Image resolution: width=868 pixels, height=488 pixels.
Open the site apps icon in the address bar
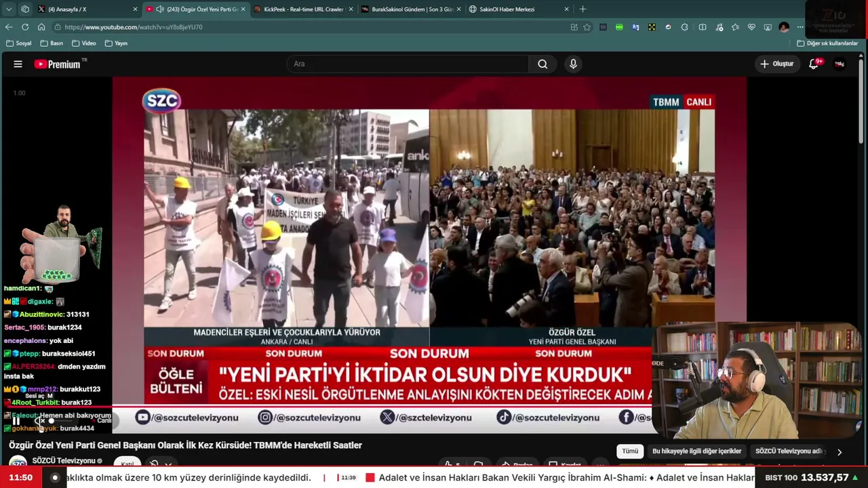click(574, 27)
